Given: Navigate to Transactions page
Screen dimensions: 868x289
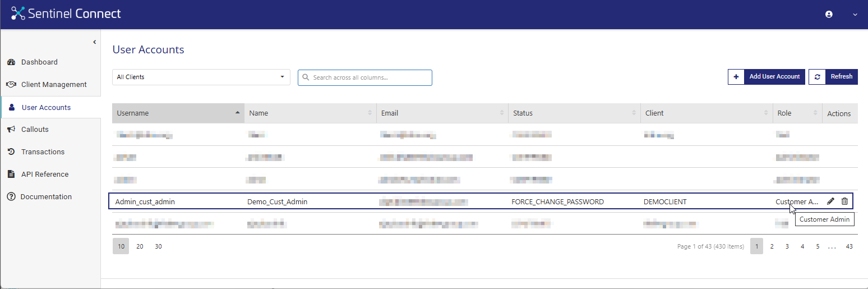Looking at the screenshot, I should tap(43, 152).
